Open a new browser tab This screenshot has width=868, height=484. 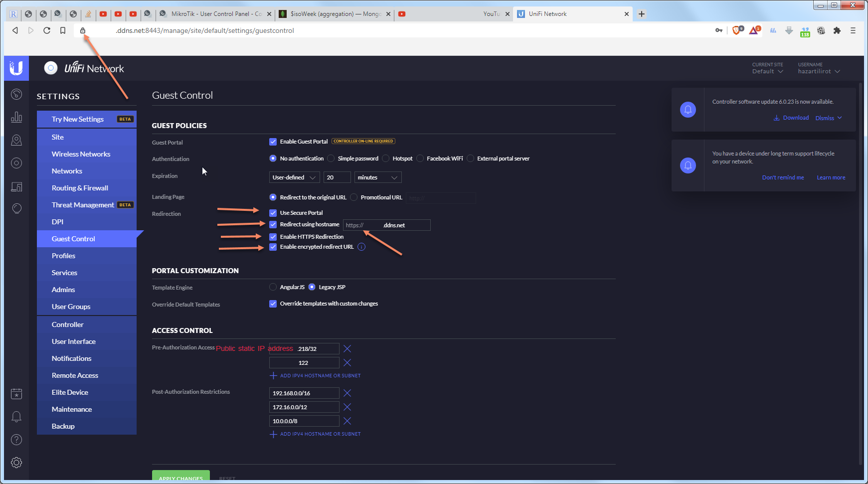point(642,14)
